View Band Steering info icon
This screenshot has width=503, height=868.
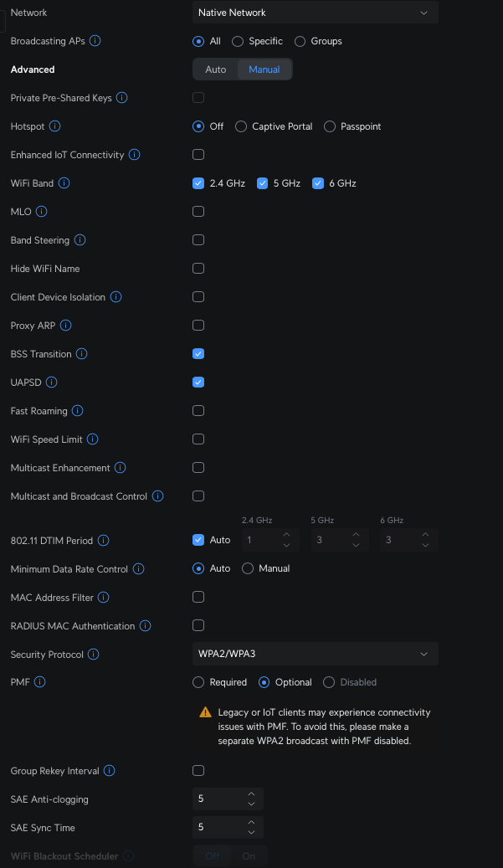[80, 239]
